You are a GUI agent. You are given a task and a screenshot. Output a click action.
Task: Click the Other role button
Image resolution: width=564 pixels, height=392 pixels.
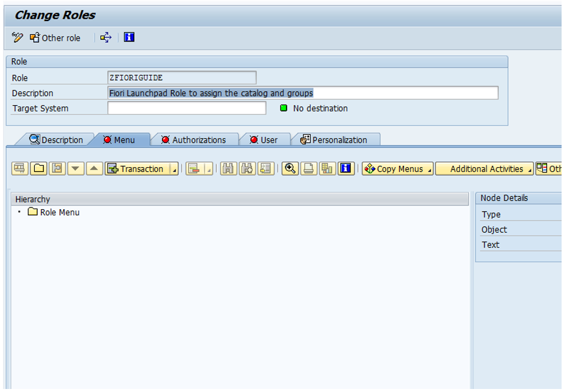(55, 38)
